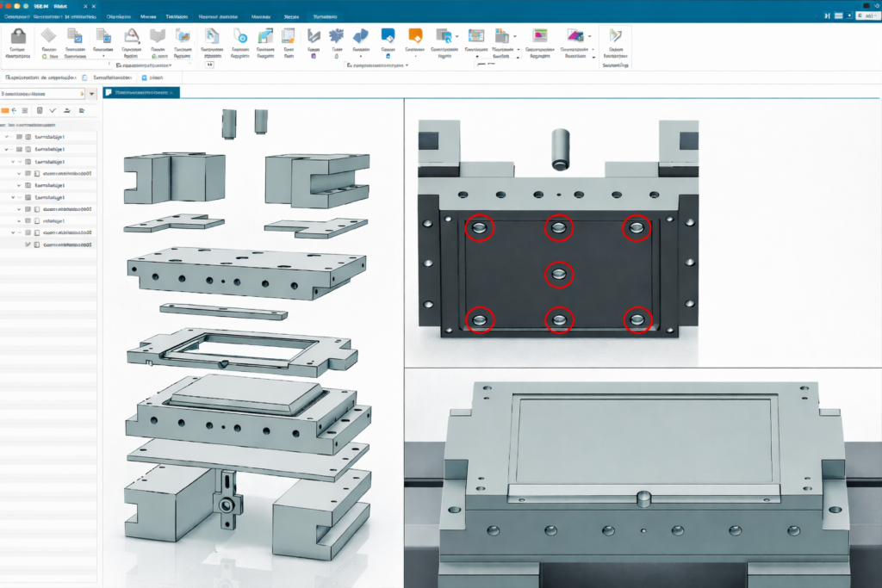Click the magenta and green ribbon icon

tap(540, 36)
